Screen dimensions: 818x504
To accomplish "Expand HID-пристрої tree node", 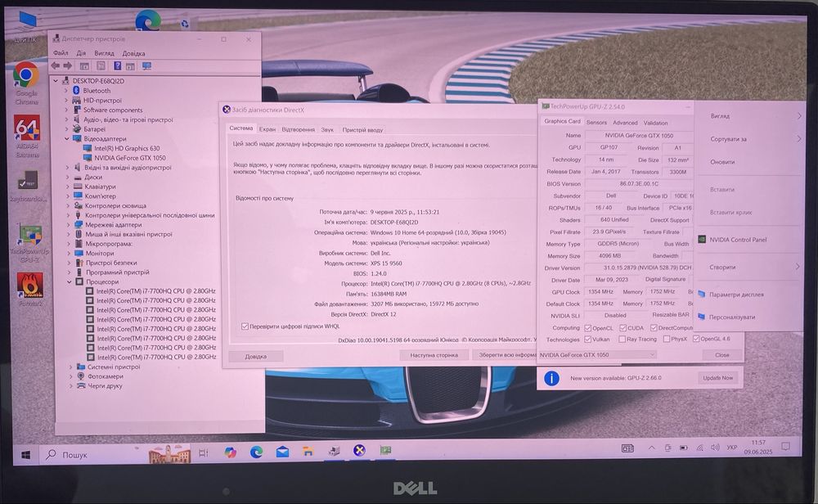I will [66, 100].
